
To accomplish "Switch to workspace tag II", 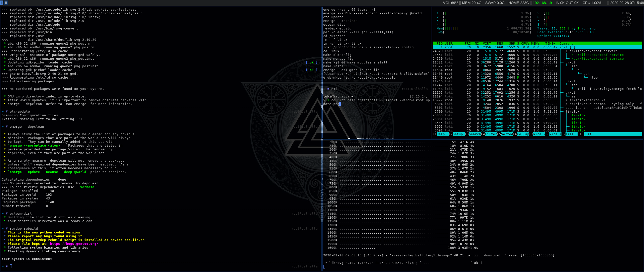I will pos(6,3).
